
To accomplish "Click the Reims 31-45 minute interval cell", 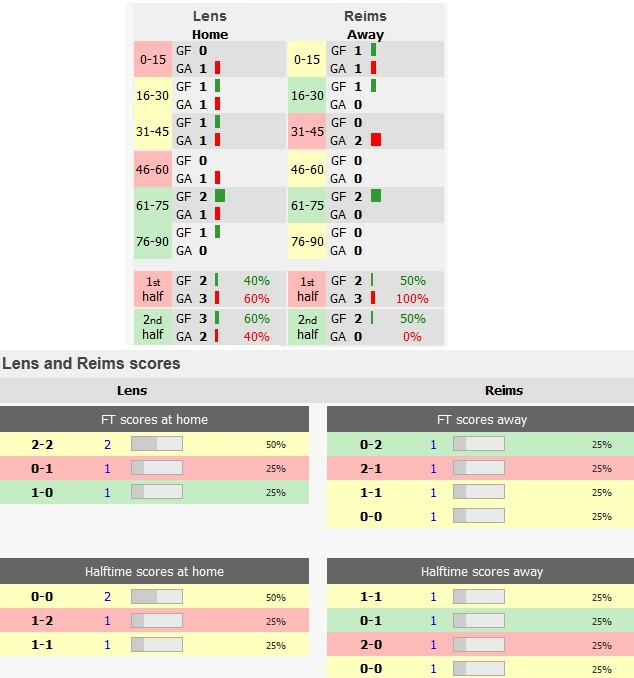I will coord(307,131).
